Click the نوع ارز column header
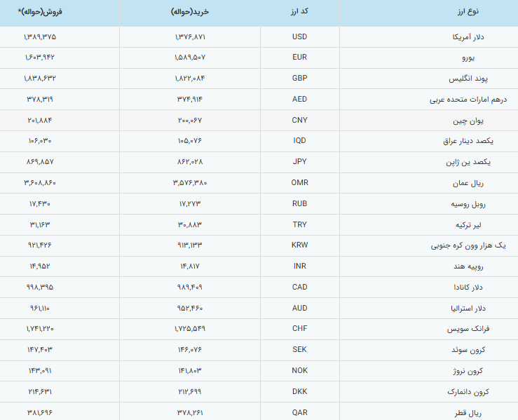 pyautogui.click(x=468, y=11)
